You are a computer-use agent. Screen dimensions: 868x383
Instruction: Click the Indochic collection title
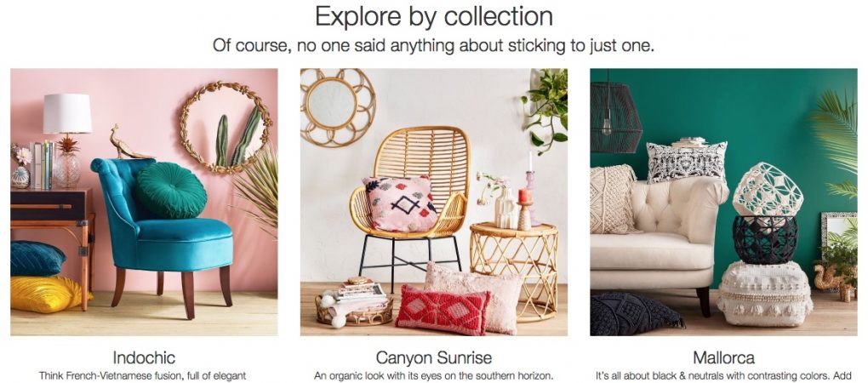(x=144, y=357)
